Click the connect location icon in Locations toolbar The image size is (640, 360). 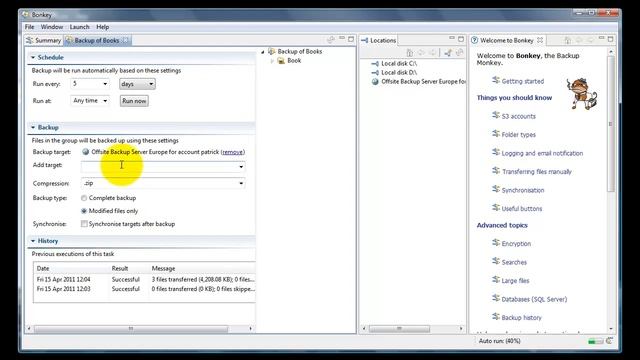(448, 53)
